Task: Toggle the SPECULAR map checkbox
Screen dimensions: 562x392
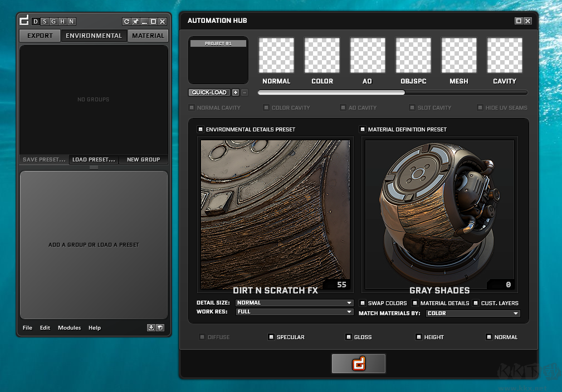Action: (x=270, y=337)
